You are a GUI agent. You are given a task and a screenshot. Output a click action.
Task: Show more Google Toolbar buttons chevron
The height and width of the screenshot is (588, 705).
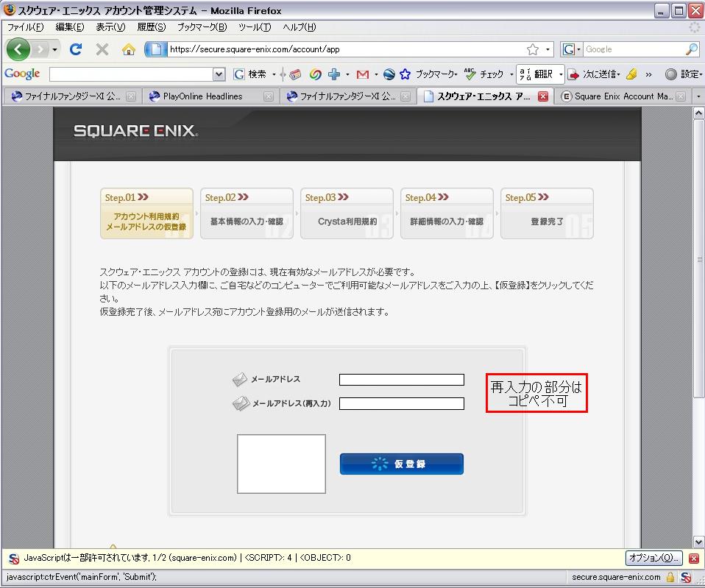click(648, 74)
